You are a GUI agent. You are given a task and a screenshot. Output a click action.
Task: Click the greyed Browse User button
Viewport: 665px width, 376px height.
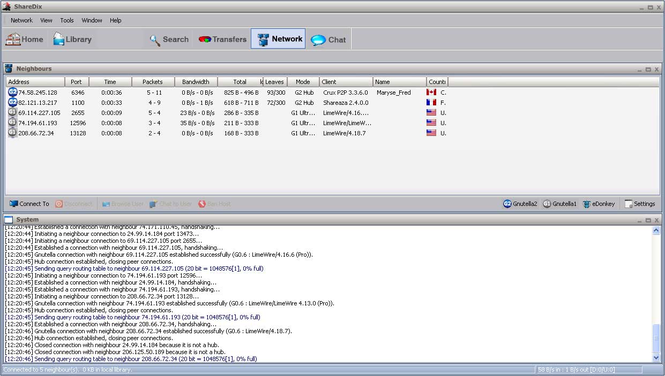pos(123,204)
